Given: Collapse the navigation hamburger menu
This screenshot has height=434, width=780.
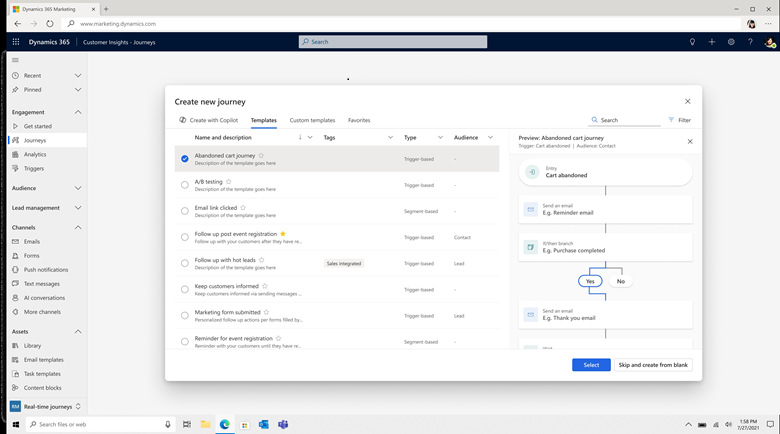Looking at the screenshot, I should [x=15, y=60].
